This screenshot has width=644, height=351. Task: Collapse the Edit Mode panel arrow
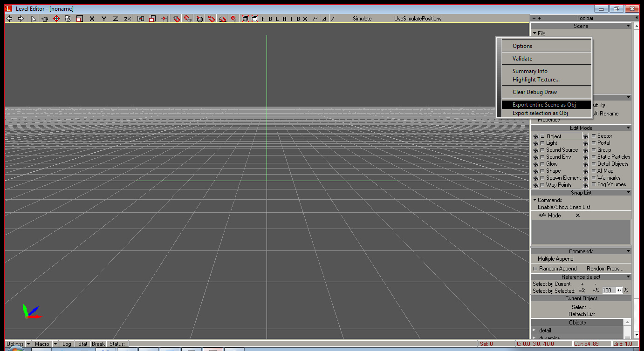point(628,128)
